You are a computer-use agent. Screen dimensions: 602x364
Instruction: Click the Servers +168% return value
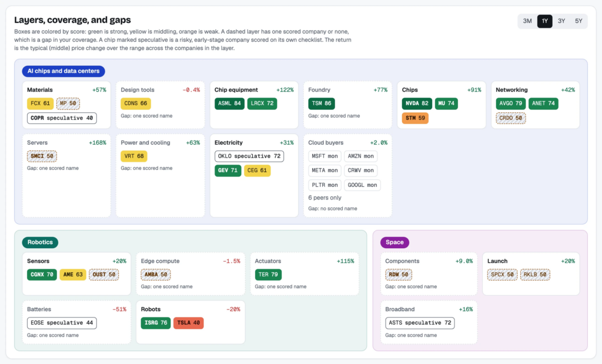pos(98,142)
